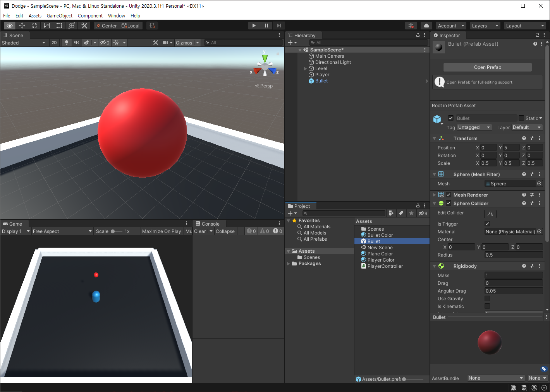
Task: Open Collab services icon
Action: 411,26
